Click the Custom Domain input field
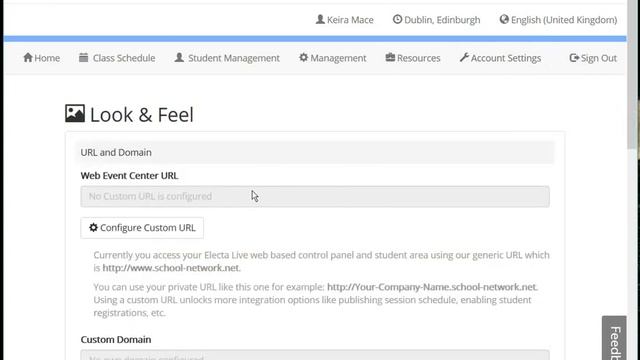Screen dimensions: 640x360 [315, 355]
